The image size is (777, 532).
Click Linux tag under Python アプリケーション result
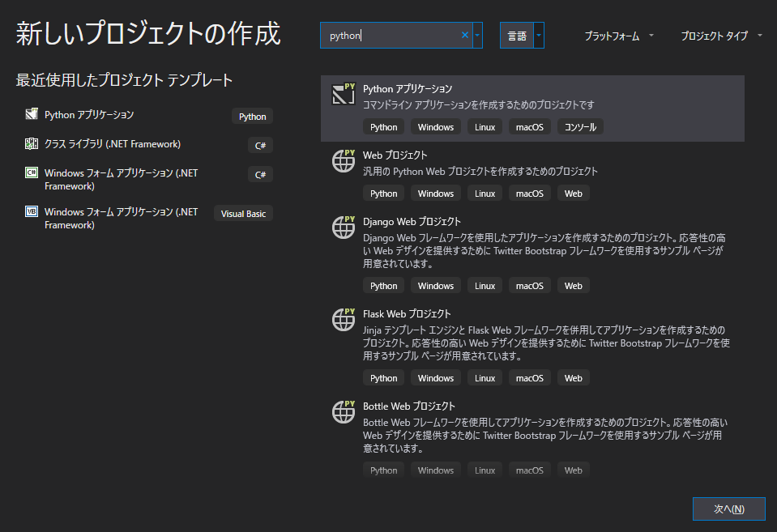[485, 127]
